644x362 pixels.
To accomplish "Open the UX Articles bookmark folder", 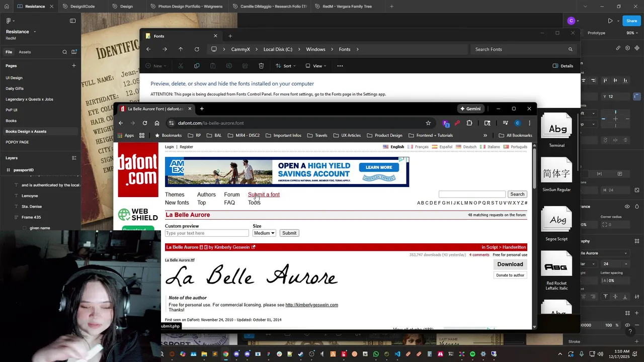I will (x=347, y=135).
